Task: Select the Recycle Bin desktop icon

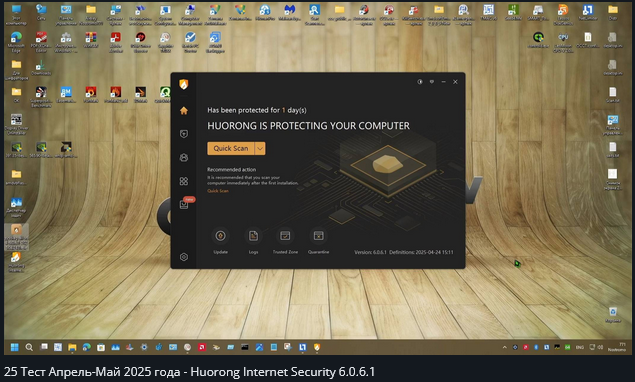Action: point(613,315)
